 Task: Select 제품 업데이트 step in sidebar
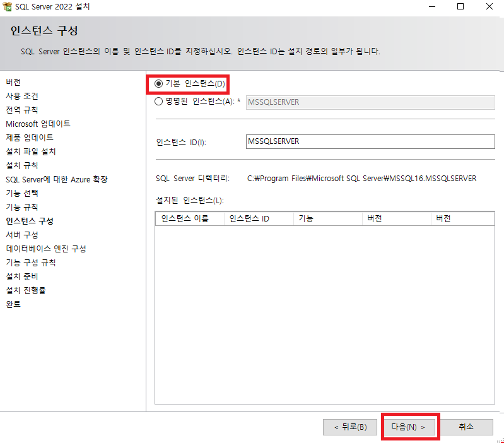click(x=30, y=138)
